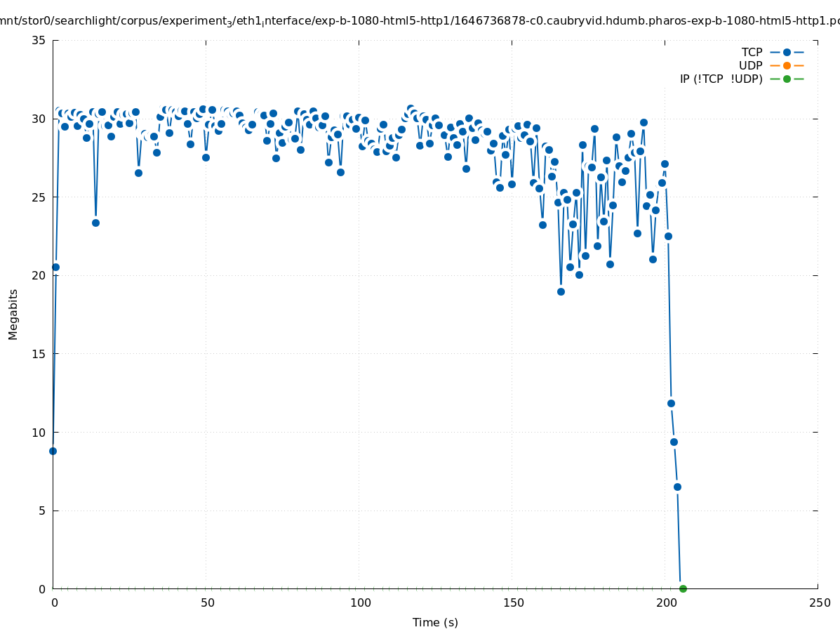Viewport: 840px width, 632px height.
Task: Select the TCP legend label text
Action: [x=752, y=52]
